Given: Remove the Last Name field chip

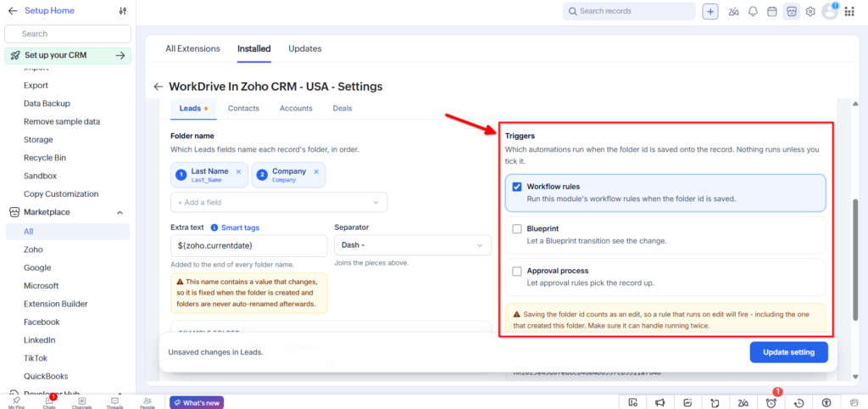Looking at the screenshot, I should (x=238, y=171).
